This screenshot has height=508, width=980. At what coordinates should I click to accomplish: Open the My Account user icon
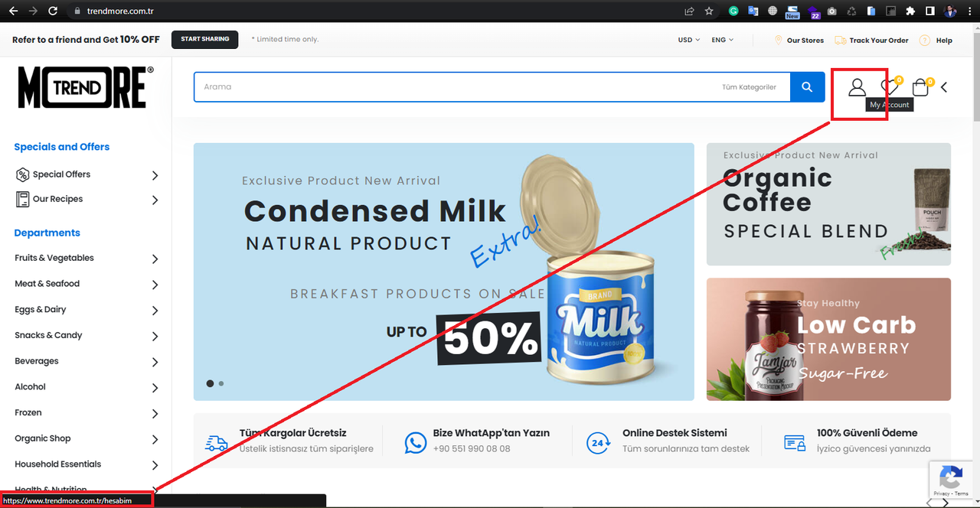click(857, 87)
